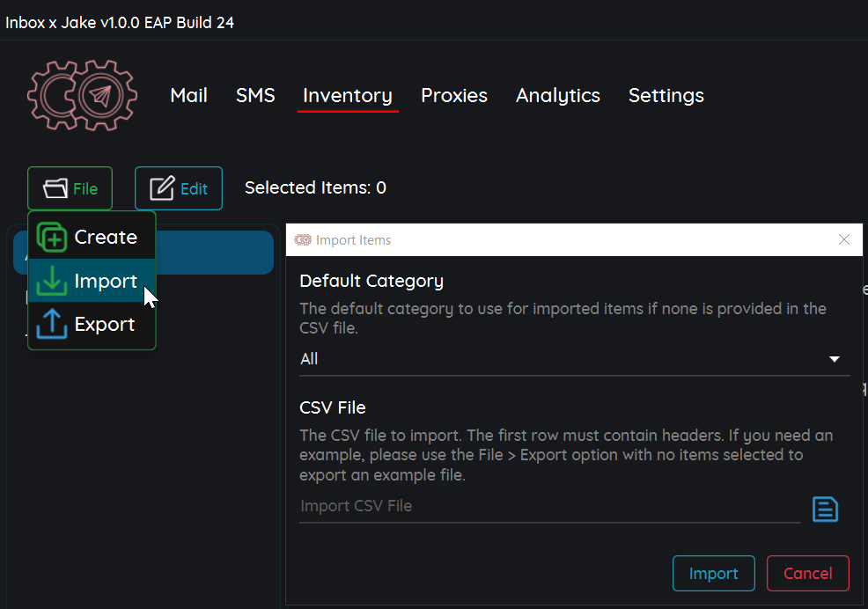
Task: Click the green download icon next to Import
Action: point(51,281)
